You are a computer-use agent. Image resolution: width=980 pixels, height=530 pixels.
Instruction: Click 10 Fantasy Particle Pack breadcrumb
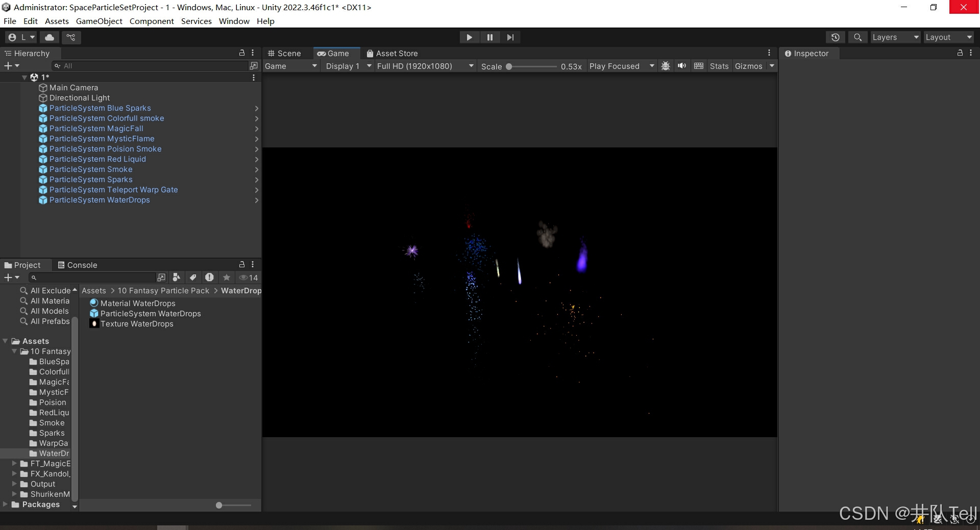point(163,291)
